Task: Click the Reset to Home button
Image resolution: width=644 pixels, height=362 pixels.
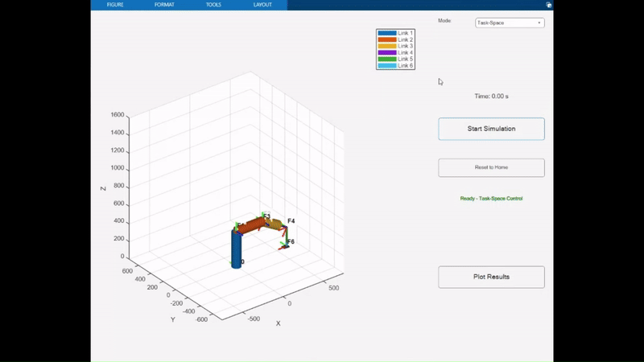Action: 491,167
